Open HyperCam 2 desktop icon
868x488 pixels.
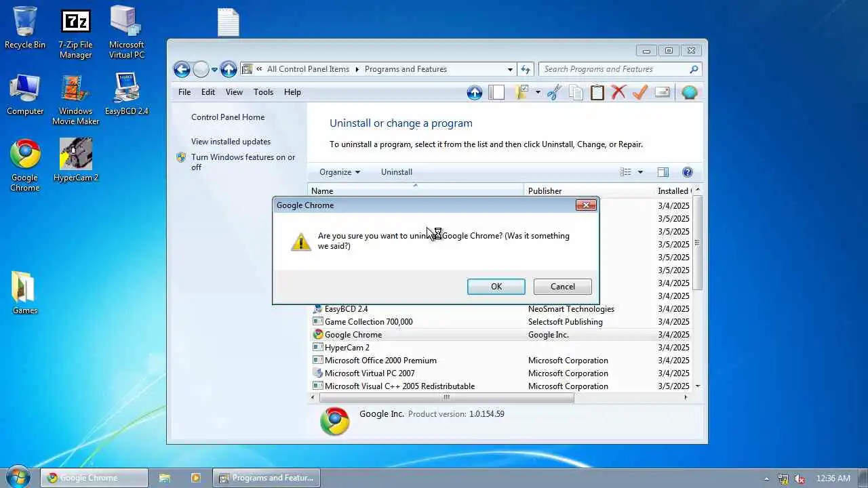(x=76, y=160)
